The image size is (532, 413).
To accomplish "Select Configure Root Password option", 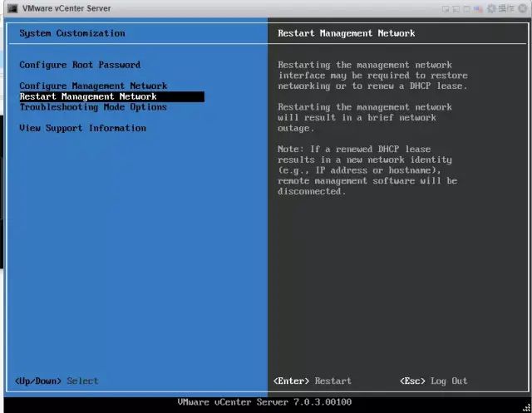I will coord(80,65).
